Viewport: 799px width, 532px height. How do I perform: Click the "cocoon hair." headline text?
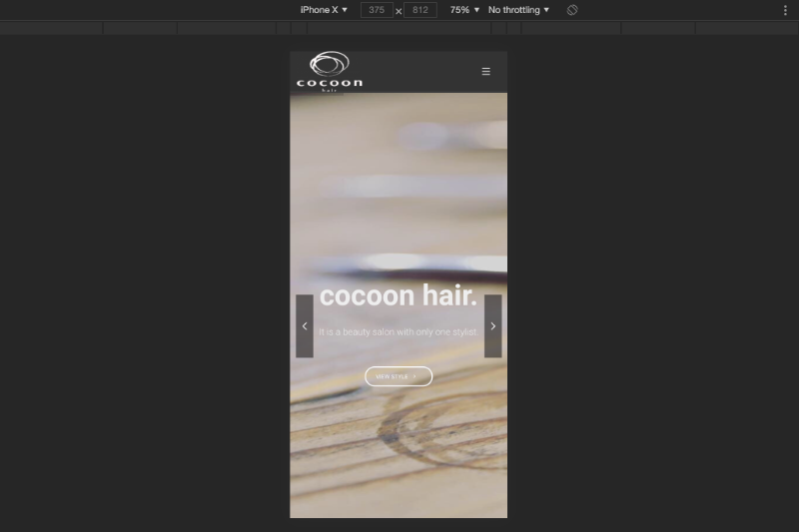click(x=399, y=295)
